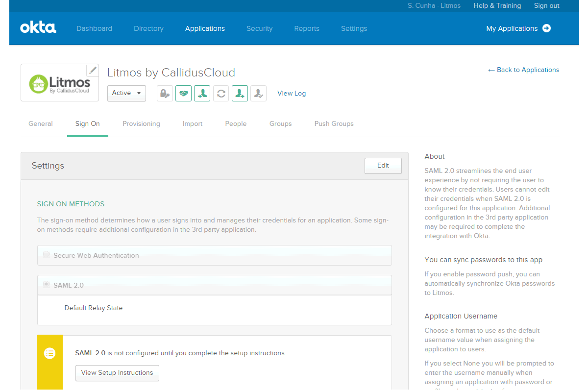Image resolution: width=588 pixels, height=392 pixels.
Task: Open the S. Cunha - Litmos account menu
Action: coord(434,6)
